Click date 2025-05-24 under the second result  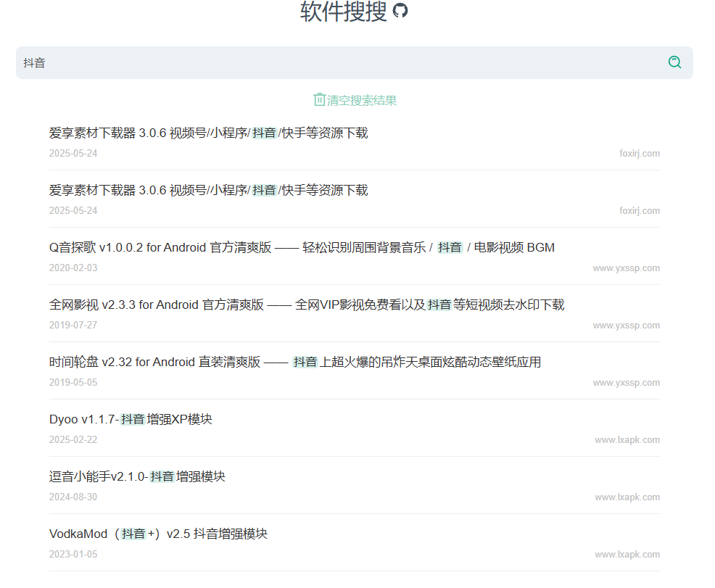tap(73, 210)
